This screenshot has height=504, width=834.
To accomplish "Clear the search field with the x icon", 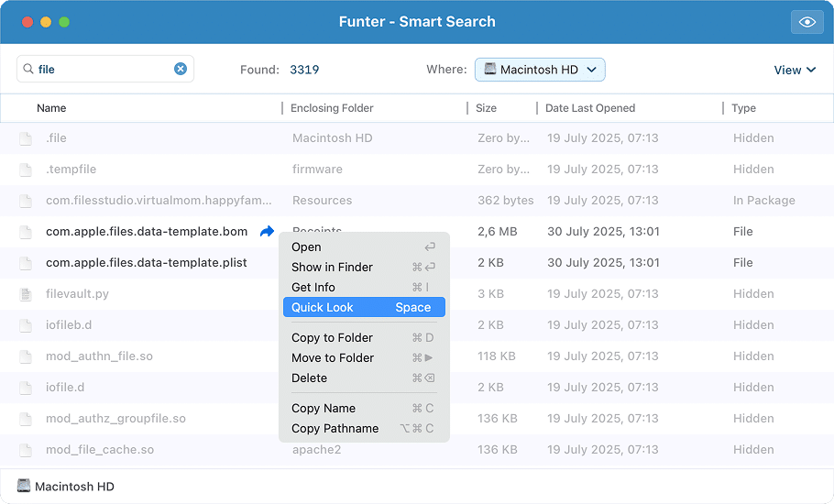I will (181, 69).
